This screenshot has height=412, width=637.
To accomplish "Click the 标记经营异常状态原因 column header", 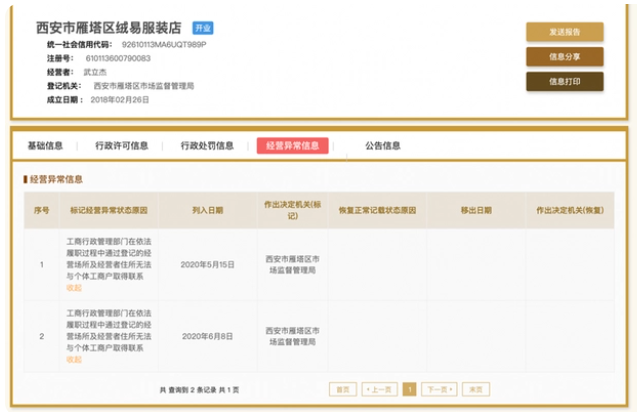I will tap(109, 210).
